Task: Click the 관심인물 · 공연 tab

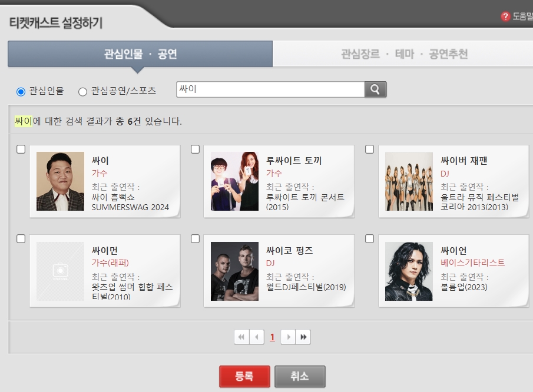Action: 140,54
